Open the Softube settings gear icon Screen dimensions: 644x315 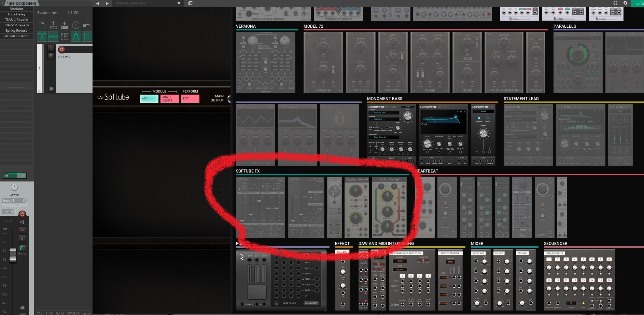point(625,3)
